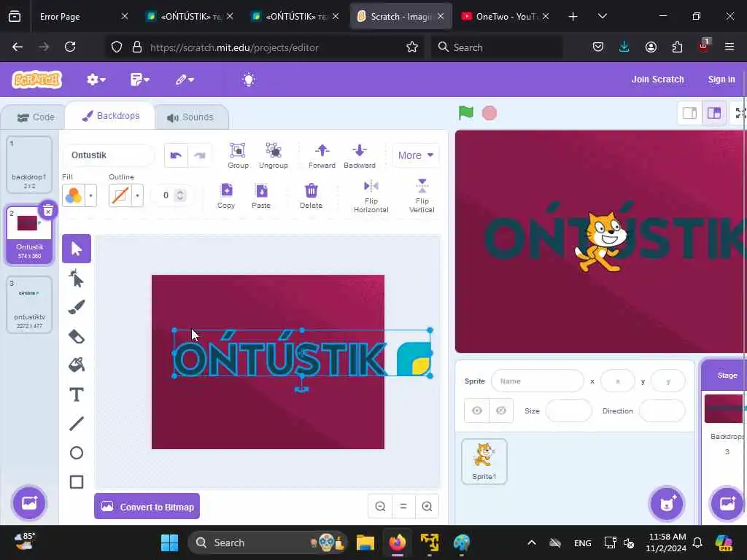This screenshot has height=560, width=747.
Task: Click the Fill color swatch
Action: 74,195
